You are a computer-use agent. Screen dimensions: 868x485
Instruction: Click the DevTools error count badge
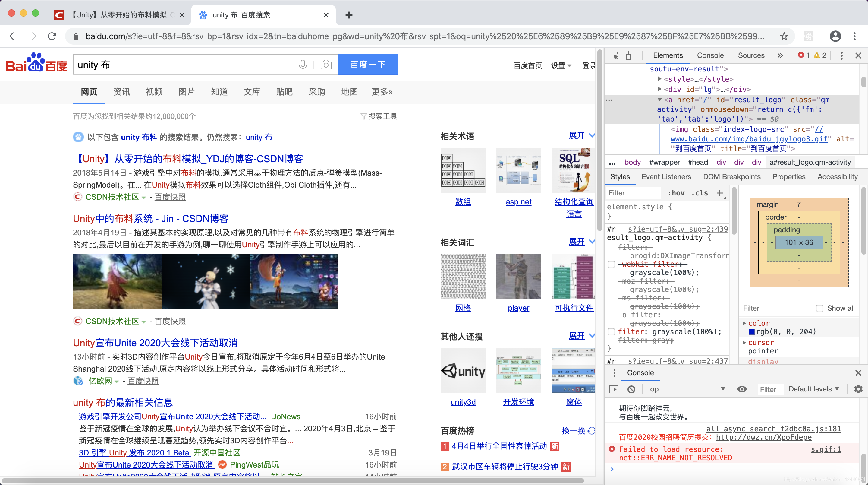pyautogui.click(x=804, y=55)
